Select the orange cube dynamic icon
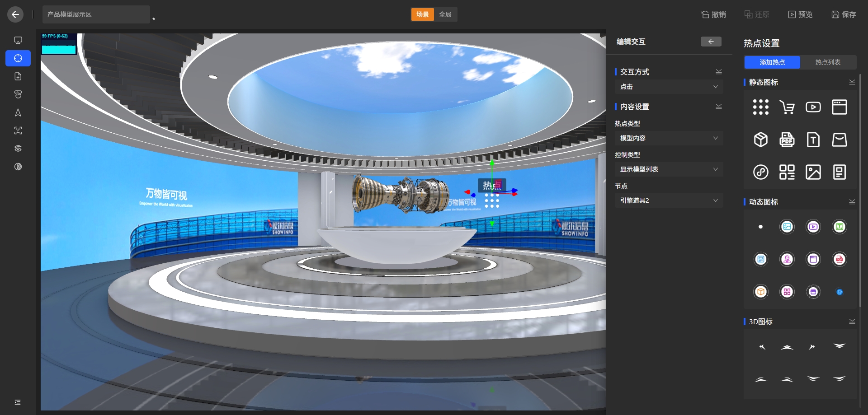This screenshot has width=868, height=415. pos(760,292)
